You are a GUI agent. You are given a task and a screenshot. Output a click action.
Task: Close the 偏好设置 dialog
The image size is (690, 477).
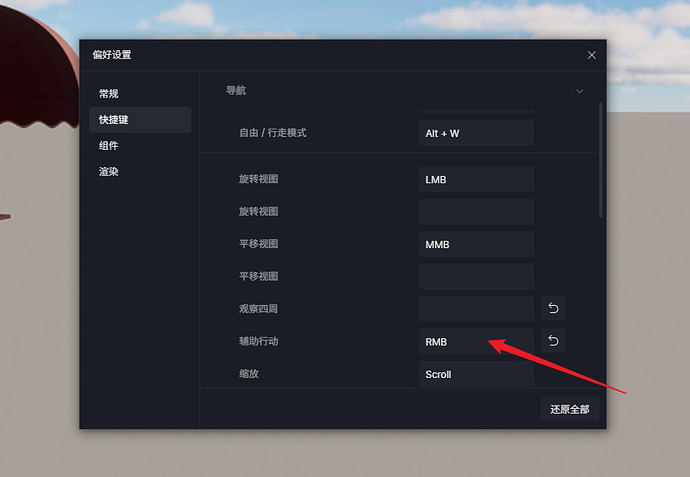591,55
